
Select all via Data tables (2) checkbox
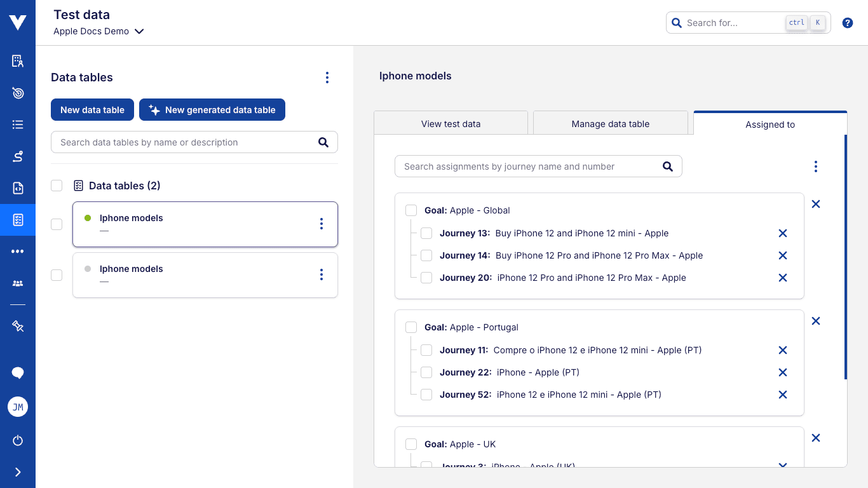[x=57, y=186]
